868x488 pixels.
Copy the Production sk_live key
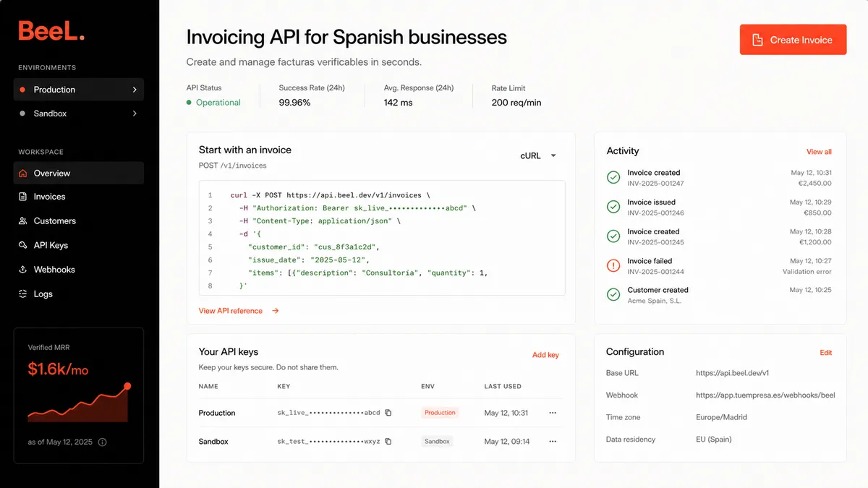click(388, 413)
